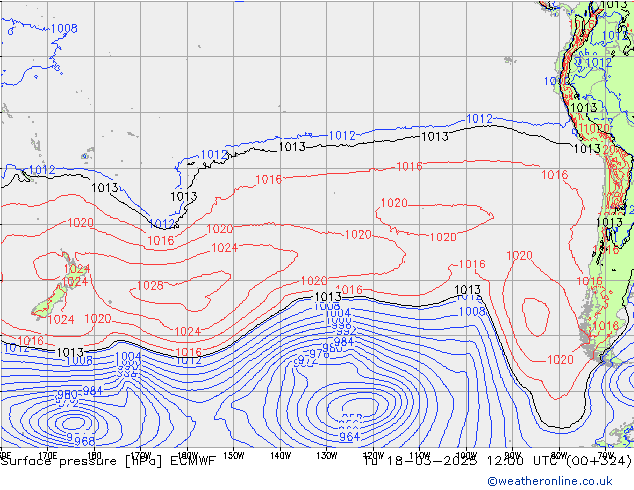Screen dimensions: 634x490
Task: Click the blue 984 label above the bottom-left low
Action: coord(93,391)
